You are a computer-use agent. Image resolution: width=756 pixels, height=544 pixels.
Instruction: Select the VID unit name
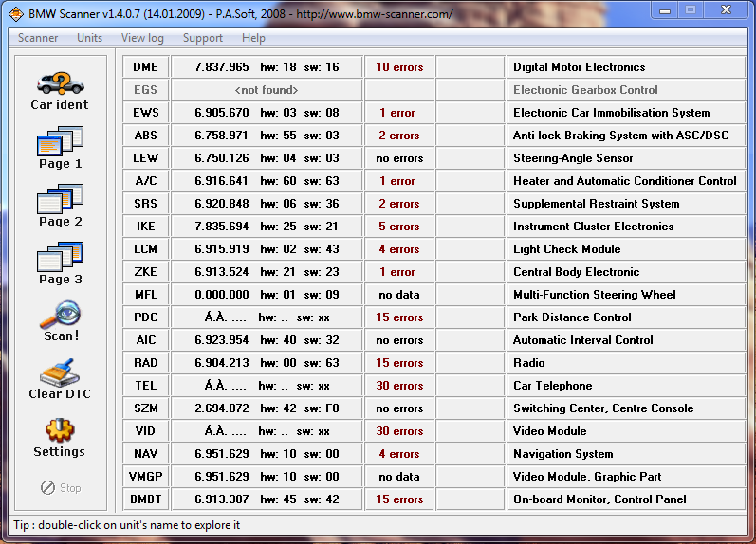coord(146,431)
